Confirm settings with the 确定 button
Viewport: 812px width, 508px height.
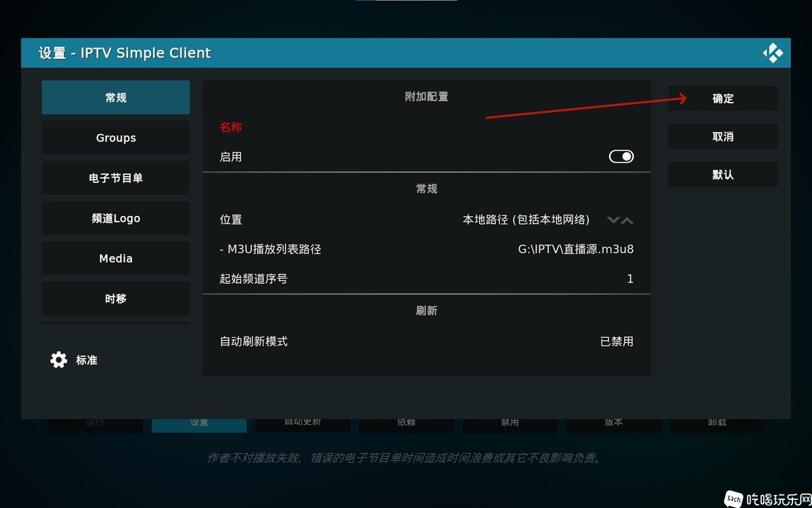(x=723, y=98)
